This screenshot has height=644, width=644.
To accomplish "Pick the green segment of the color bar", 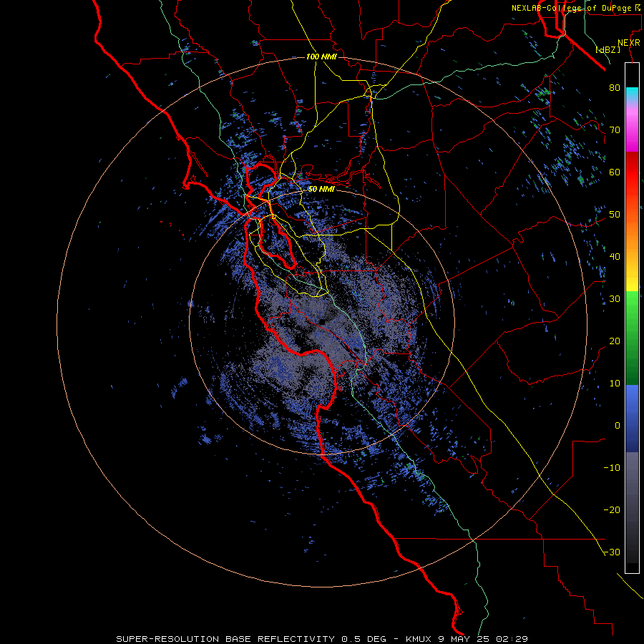I will click(632, 338).
